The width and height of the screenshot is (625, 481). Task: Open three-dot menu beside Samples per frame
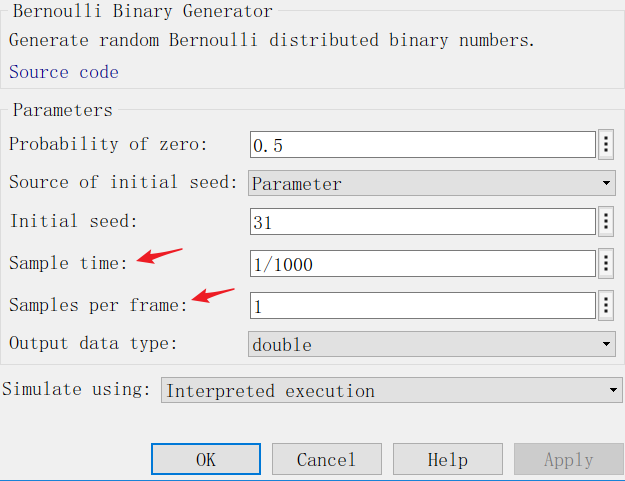click(606, 305)
